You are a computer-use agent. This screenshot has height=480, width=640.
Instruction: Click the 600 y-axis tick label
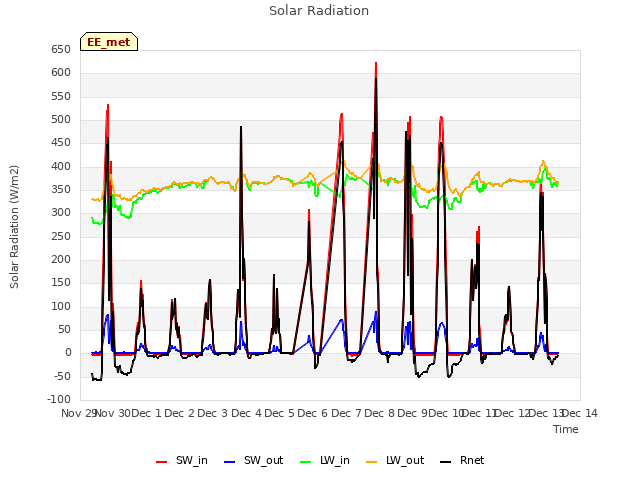61,73
